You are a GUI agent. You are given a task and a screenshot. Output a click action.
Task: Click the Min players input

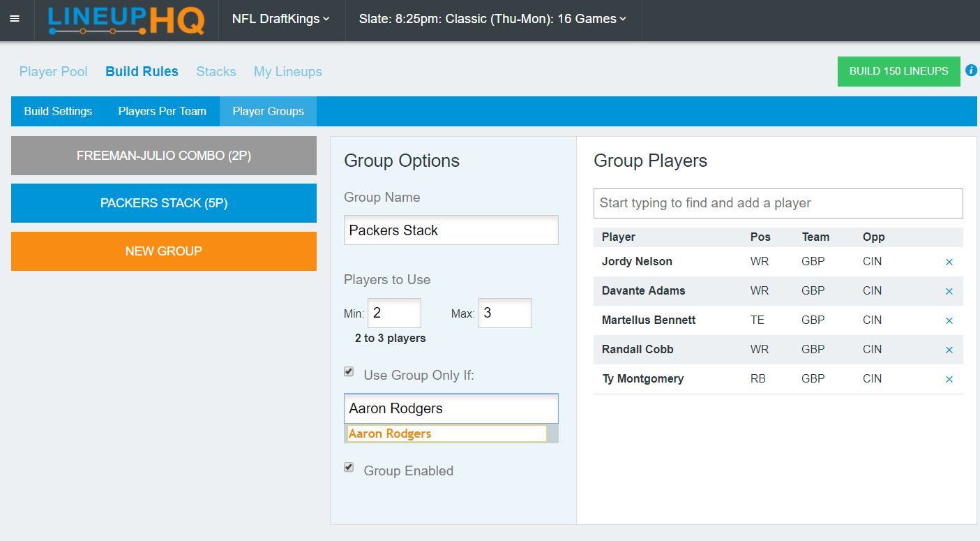pos(395,313)
